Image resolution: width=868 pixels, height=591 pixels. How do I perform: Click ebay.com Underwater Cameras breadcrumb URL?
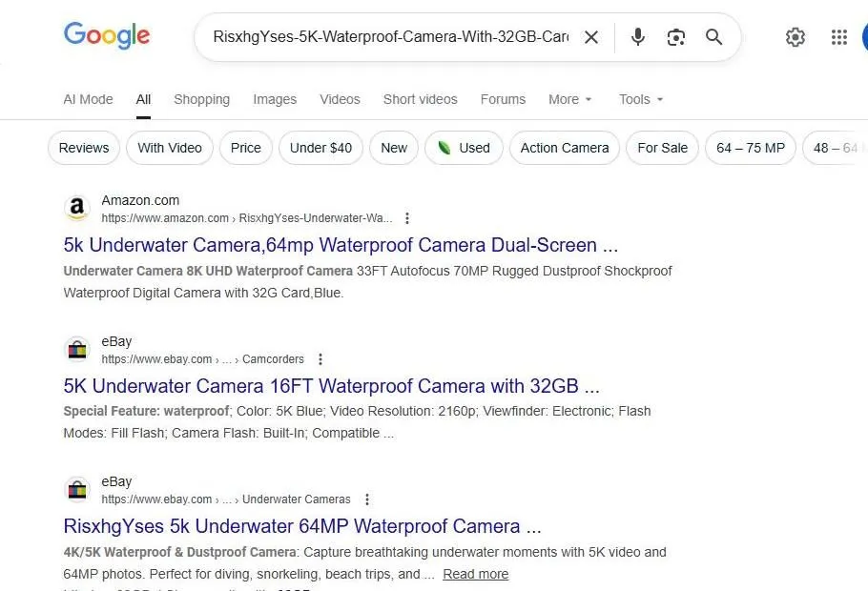tap(226, 499)
